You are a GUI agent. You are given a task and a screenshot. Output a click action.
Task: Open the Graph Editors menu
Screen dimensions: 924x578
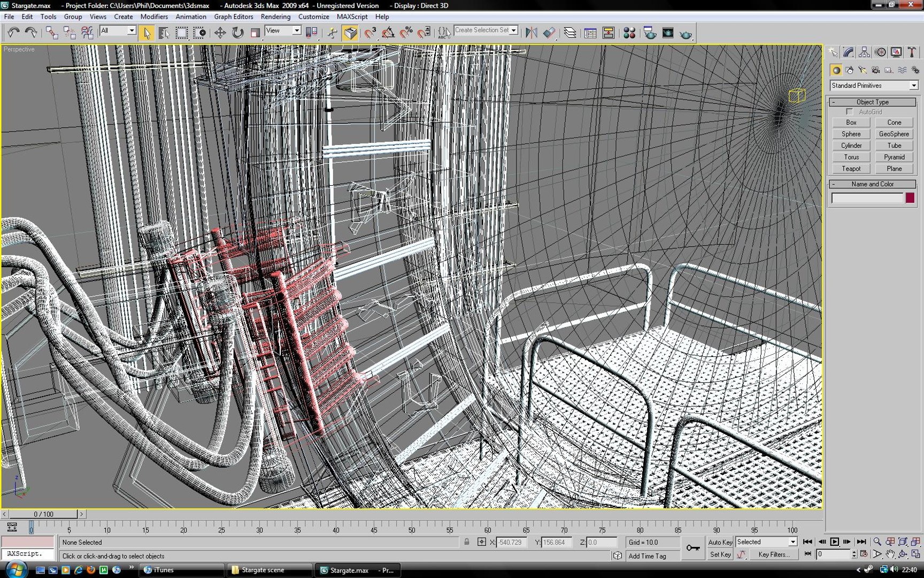pyautogui.click(x=234, y=17)
